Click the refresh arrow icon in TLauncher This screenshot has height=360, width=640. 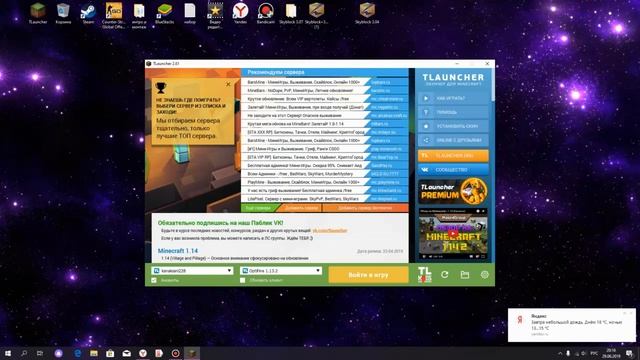tap(444, 275)
